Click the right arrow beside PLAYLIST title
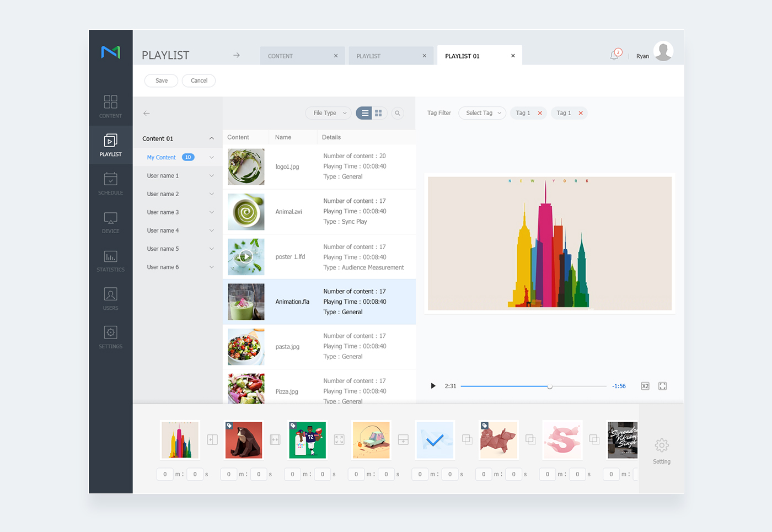The height and width of the screenshot is (532, 772). click(237, 55)
